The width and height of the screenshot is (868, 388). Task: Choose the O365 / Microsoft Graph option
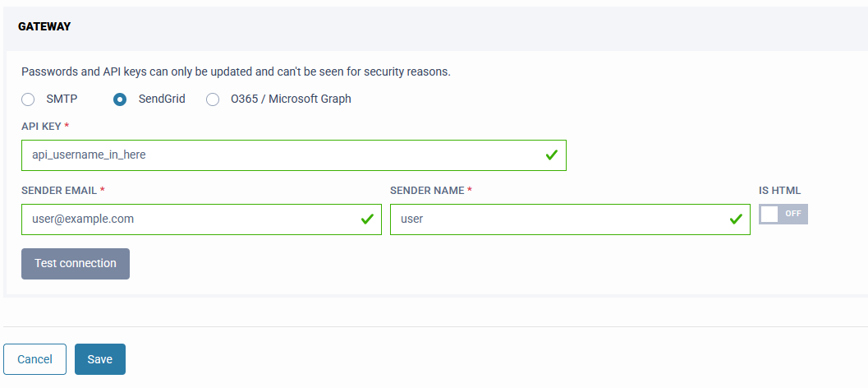213,99
